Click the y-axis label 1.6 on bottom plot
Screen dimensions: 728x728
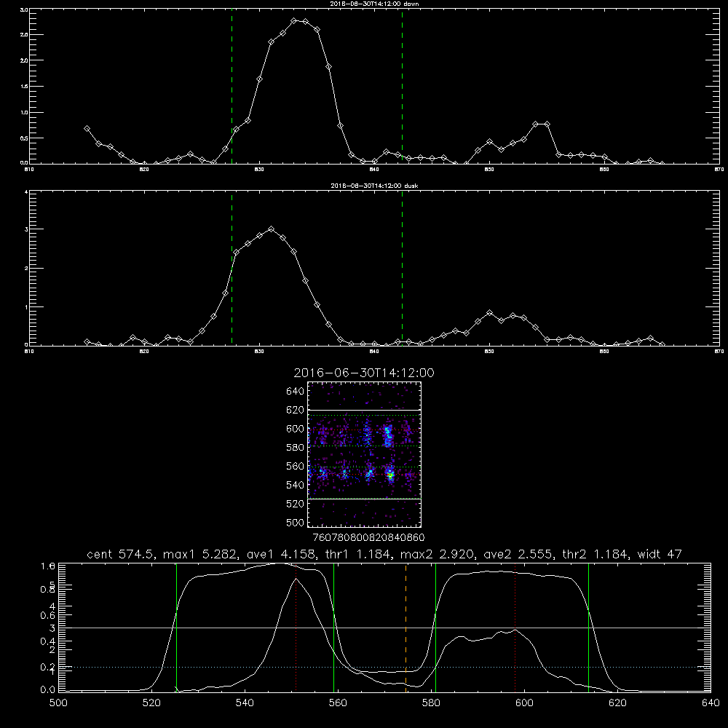tap(48, 566)
